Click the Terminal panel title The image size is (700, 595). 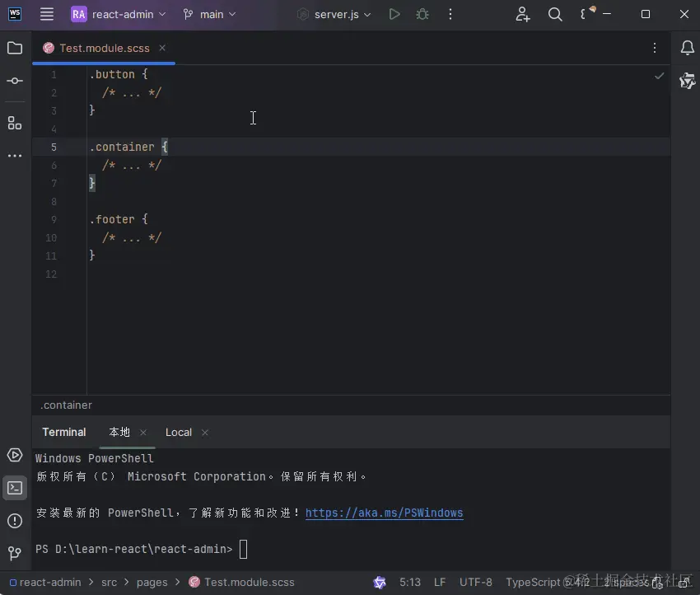pyautogui.click(x=64, y=432)
